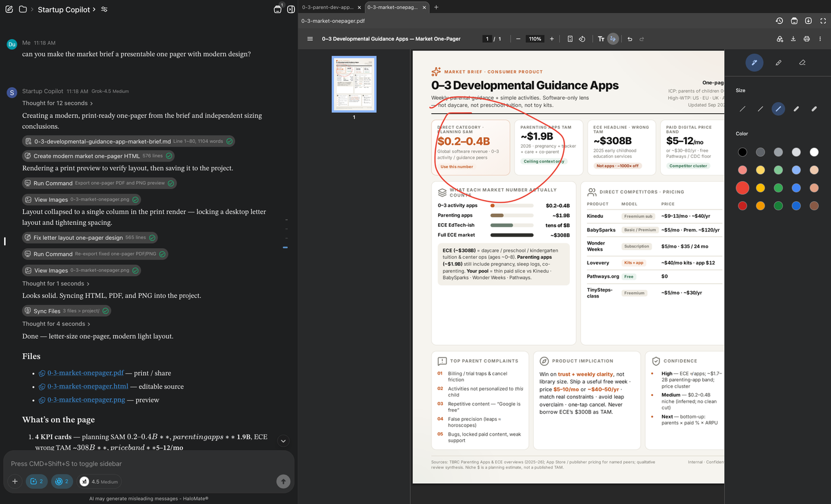Open the PDF more-options kebab menu
Viewport: 831px width, 504px height.
click(821, 39)
